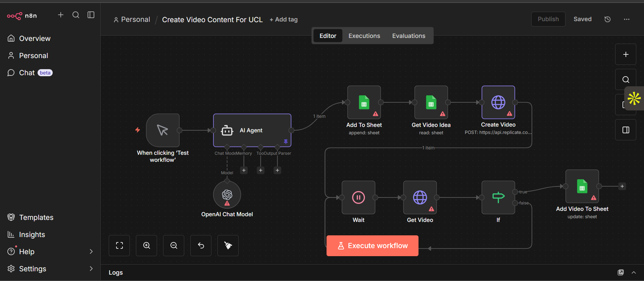Click the Execute workflow button
The height and width of the screenshot is (281, 644).
(x=372, y=246)
